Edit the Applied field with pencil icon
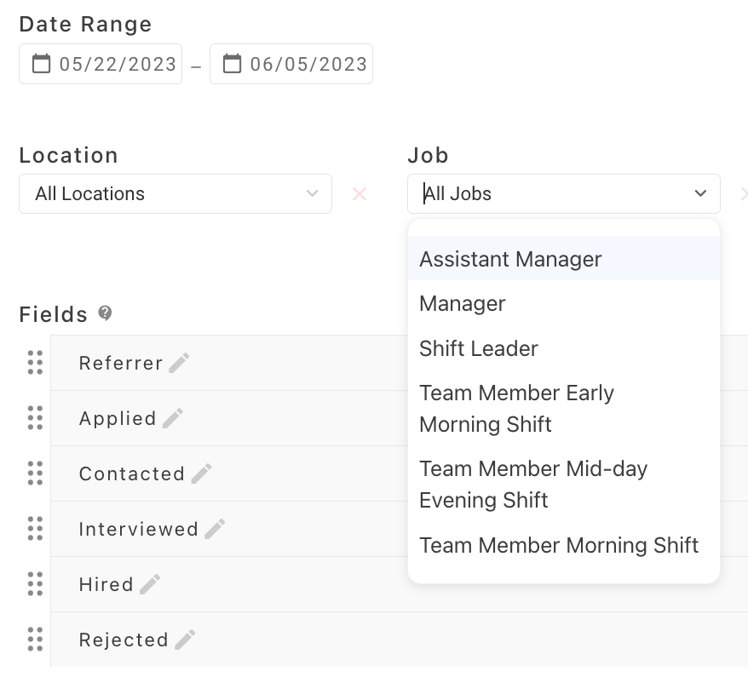Screen dimensions: 748x700 pos(173,419)
